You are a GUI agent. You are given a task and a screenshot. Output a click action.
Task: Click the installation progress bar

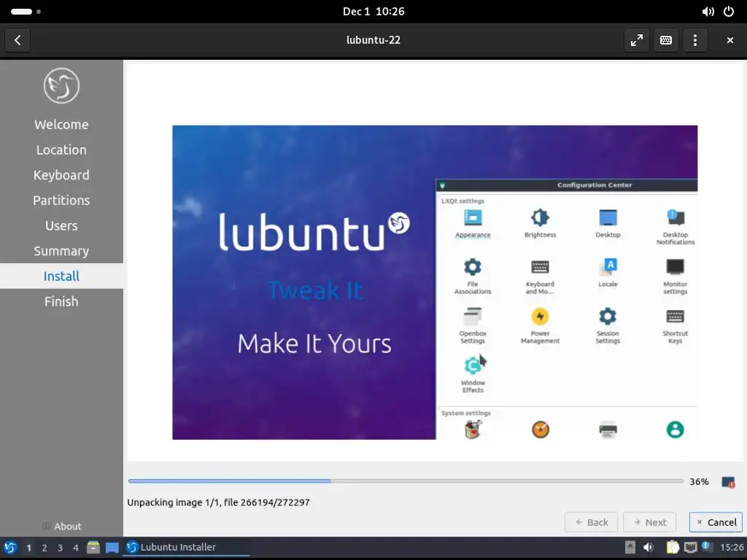coord(406,481)
